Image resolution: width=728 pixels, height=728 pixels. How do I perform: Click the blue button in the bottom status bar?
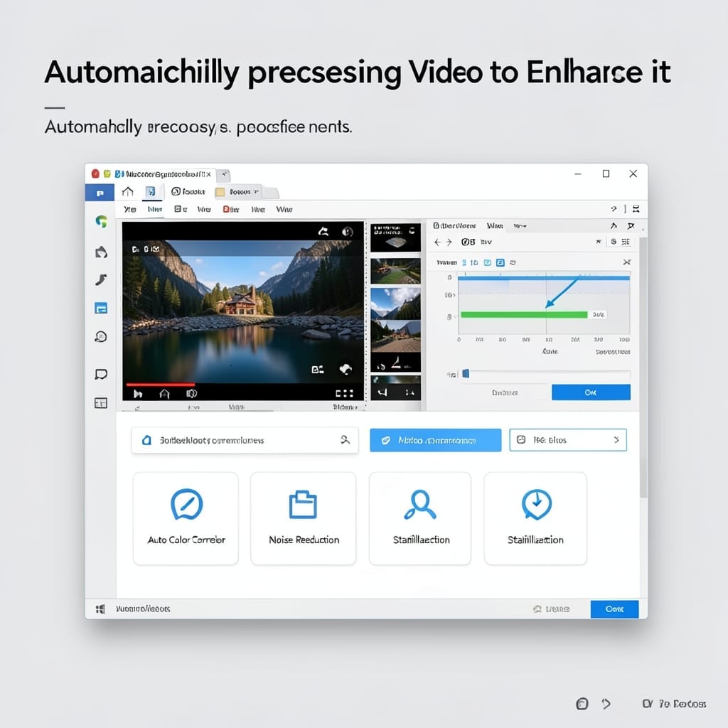point(614,609)
